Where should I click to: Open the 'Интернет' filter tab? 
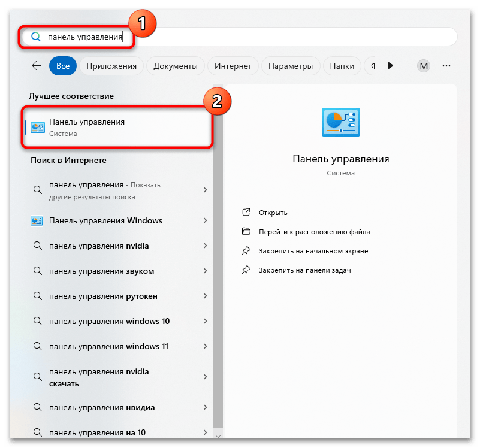(x=233, y=66)
